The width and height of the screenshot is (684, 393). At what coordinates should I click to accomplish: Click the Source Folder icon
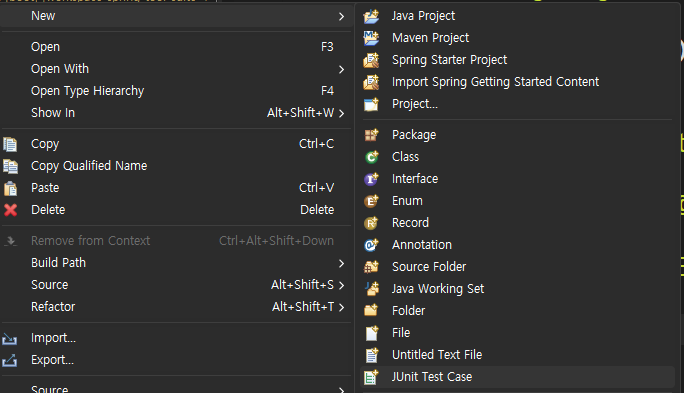tap(371, 267)
